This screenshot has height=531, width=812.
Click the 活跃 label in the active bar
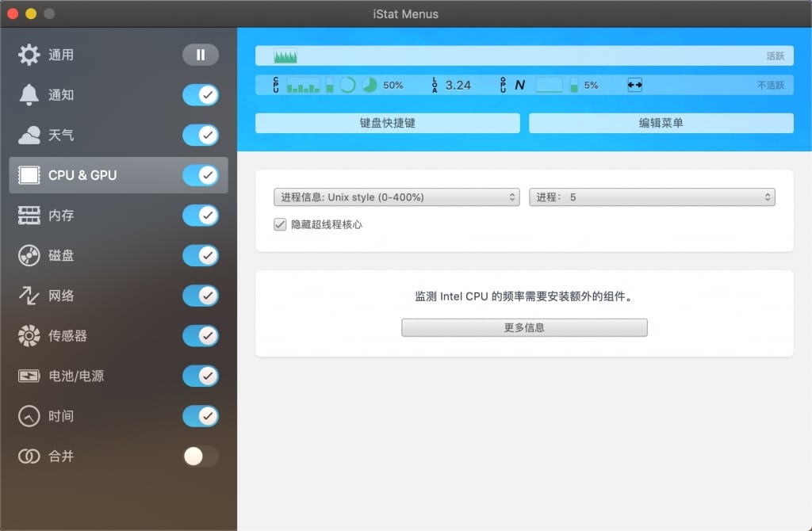[776, 56]
